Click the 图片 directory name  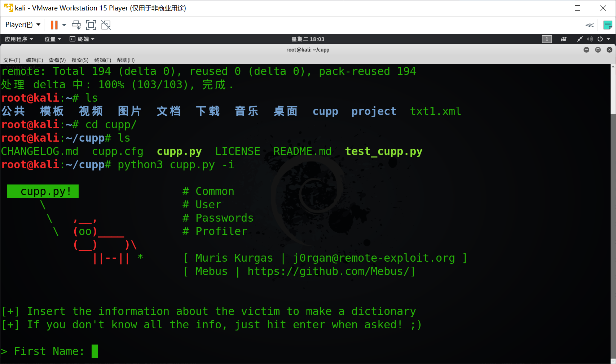(130, 111)
